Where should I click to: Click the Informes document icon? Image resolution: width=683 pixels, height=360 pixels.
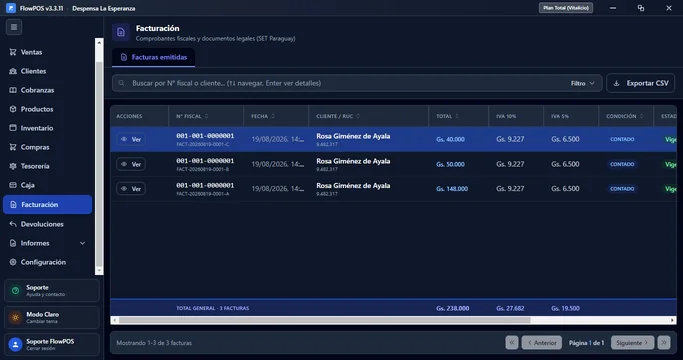pos(13,243)
